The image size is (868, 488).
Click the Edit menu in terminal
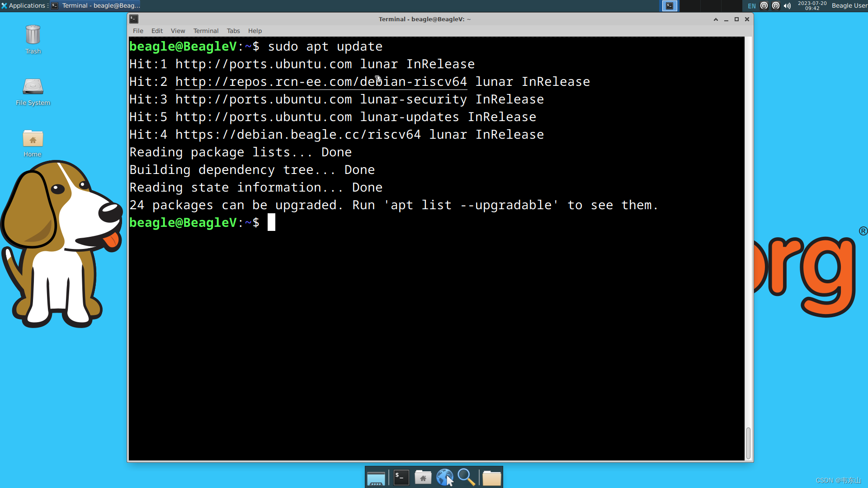pos(157,30)
